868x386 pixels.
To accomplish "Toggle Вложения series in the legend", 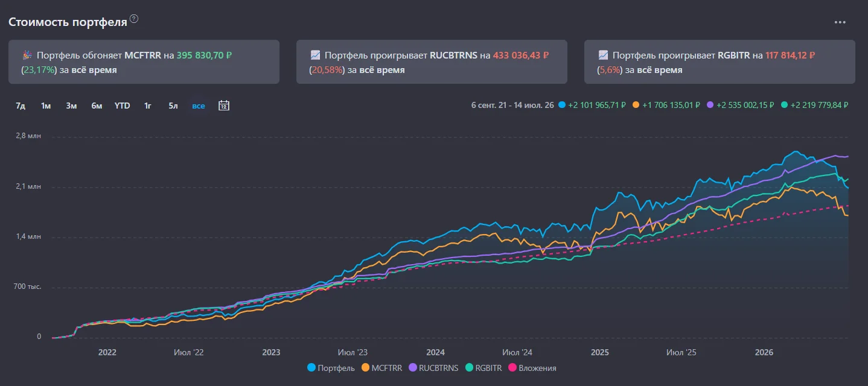I will (x=532, y=367).
